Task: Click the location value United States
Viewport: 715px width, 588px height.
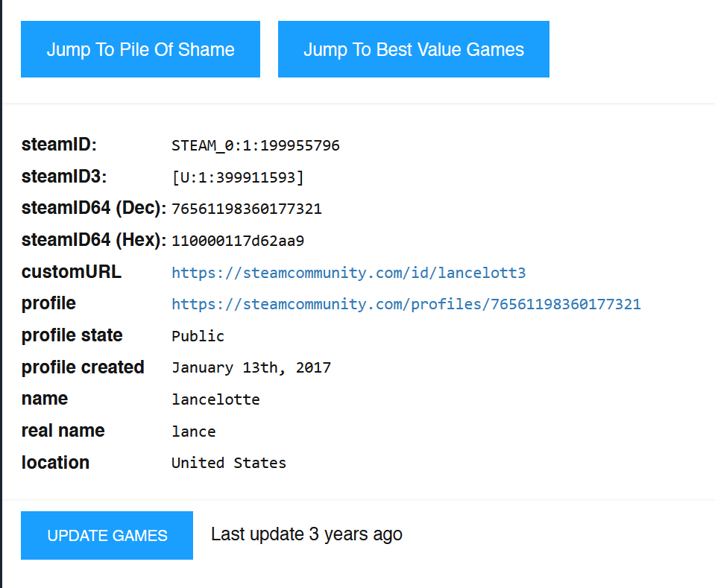Action: [x=229, y=463]
